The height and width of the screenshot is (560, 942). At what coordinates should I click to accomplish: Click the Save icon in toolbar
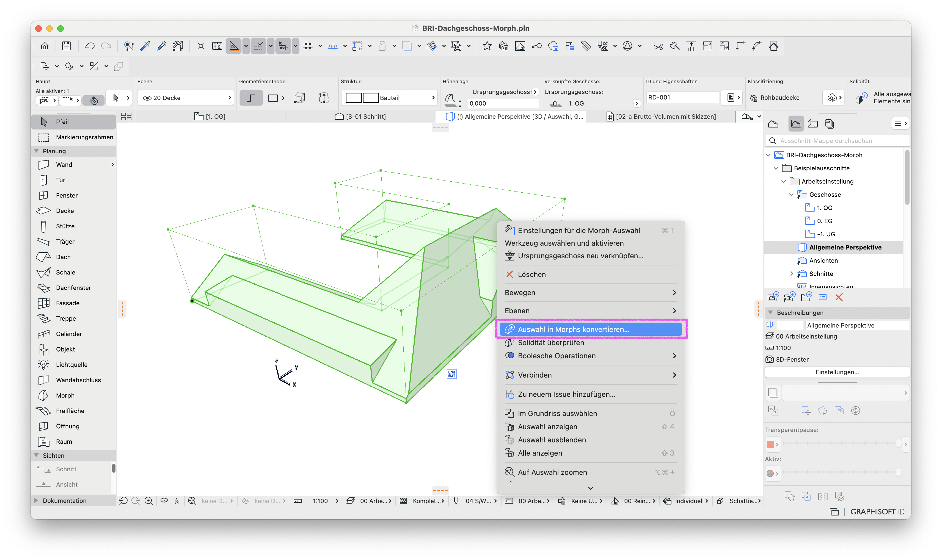pos(67,46)
